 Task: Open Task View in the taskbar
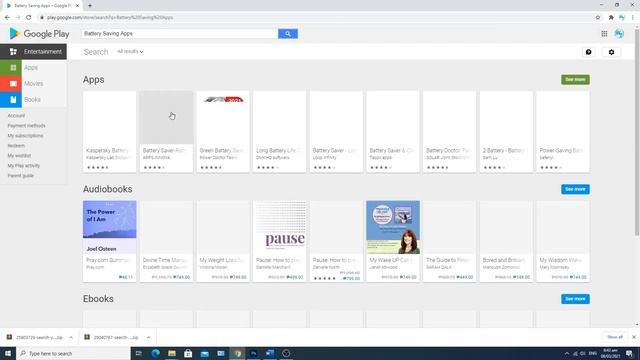[139, 353]
